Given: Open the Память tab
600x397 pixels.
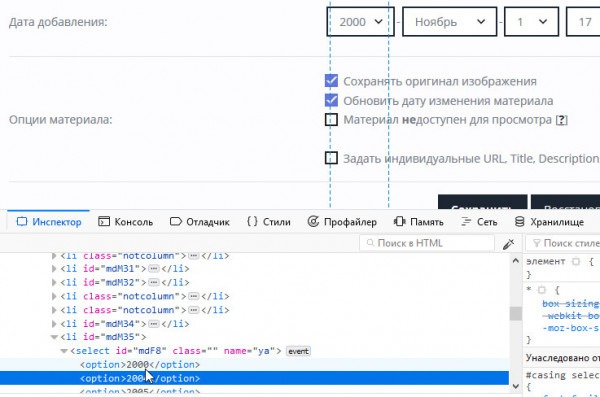Looking at the screenshot, I should (419, 222).
